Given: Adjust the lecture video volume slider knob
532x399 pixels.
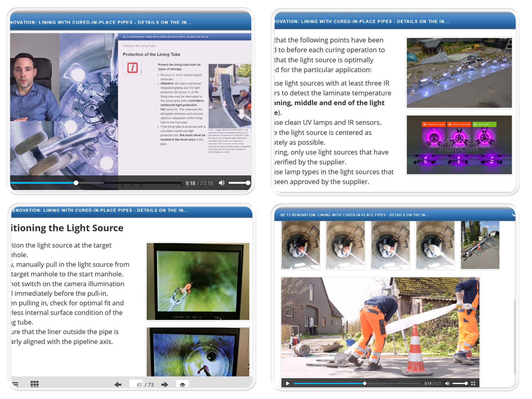Looking at the screenshot, I should 248,183.
